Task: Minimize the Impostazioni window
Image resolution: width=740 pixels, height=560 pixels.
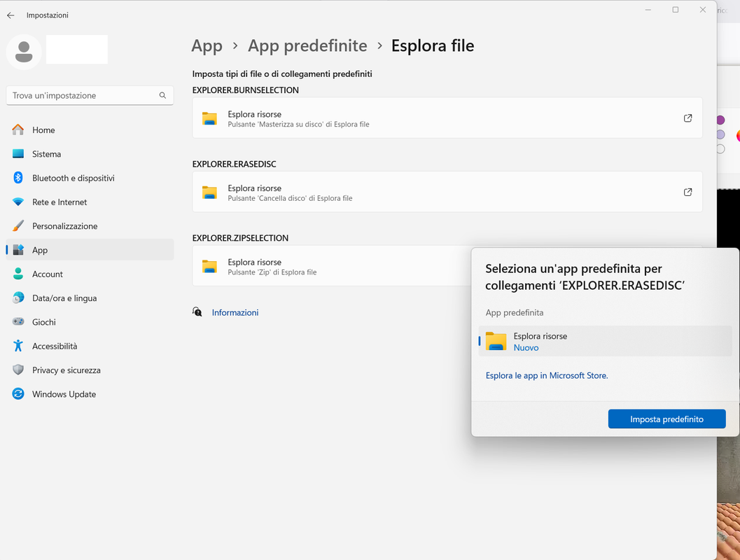Action: point(648,10)
